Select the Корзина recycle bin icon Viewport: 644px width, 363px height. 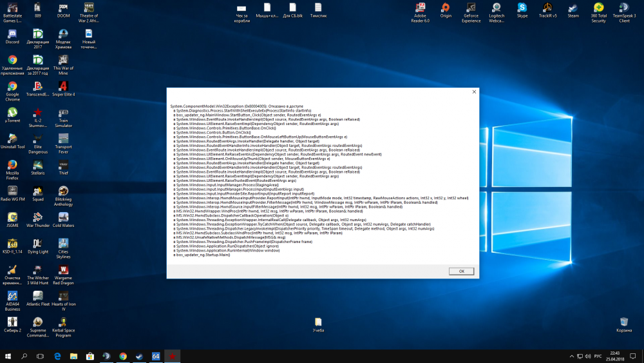(x=623, y=322)
